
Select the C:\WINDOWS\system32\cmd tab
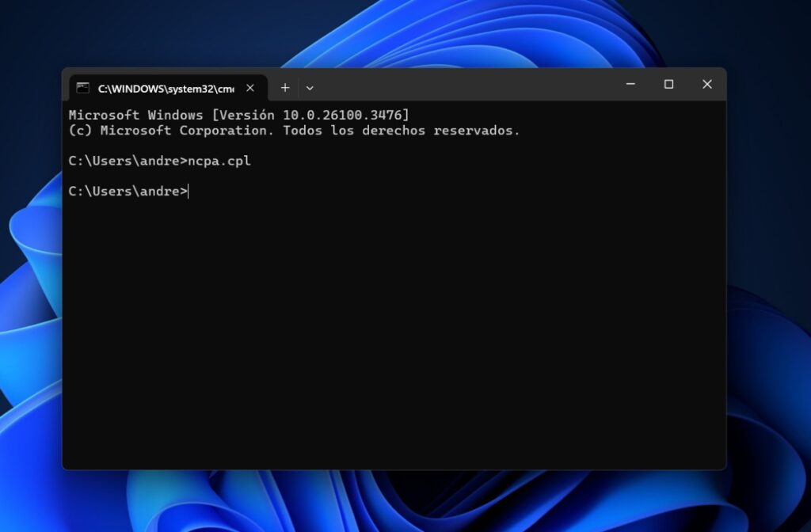158,88
